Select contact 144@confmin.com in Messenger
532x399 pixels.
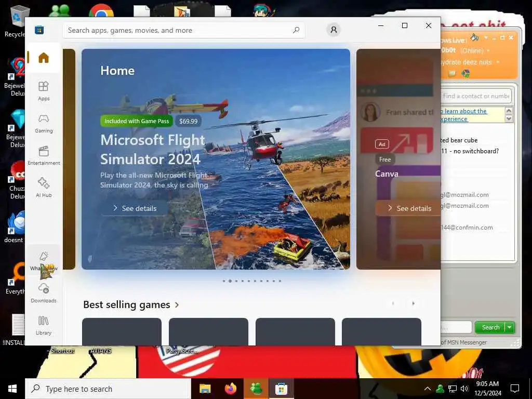point(467,228)
